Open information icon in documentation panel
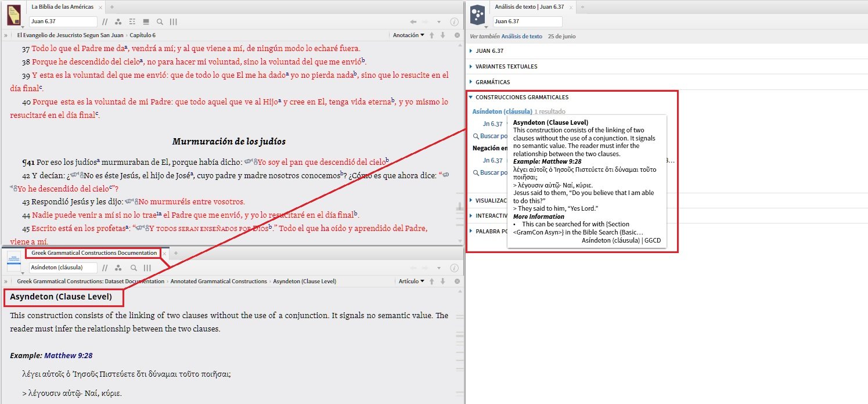 click(455, 268)
